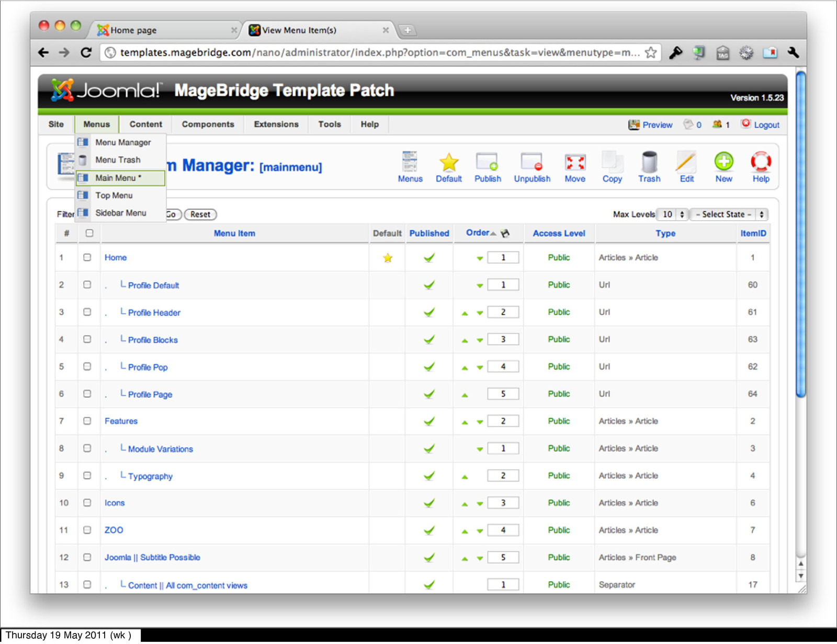Check the checkbox for Features row
The image size is (837, 644).
coord(87,421)
